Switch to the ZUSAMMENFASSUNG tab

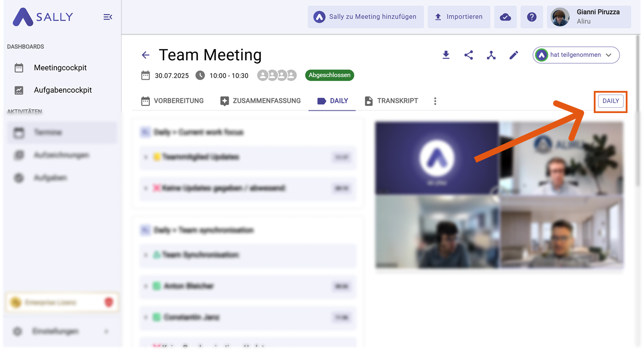point(260,101)
